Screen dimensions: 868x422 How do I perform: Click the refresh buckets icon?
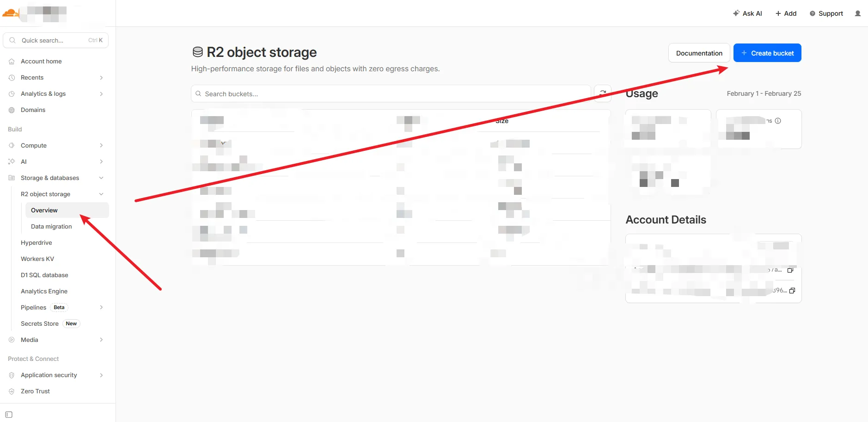(602, 93)
